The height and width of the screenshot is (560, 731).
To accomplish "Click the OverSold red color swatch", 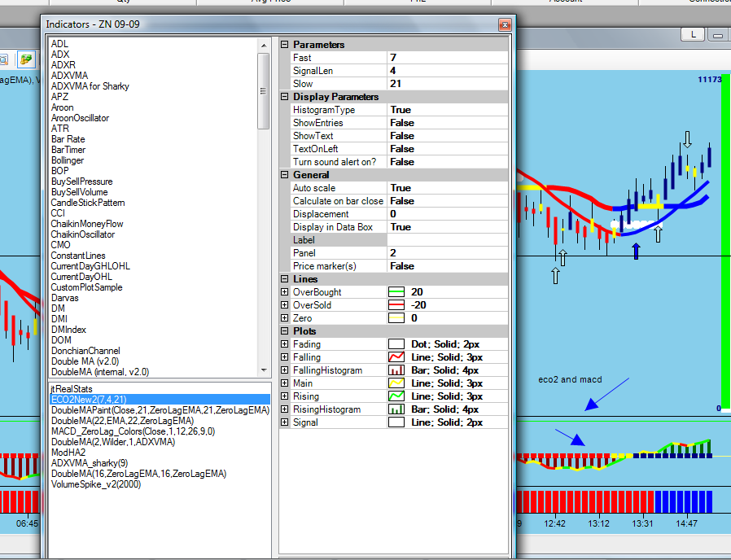I will pos(396,305).
